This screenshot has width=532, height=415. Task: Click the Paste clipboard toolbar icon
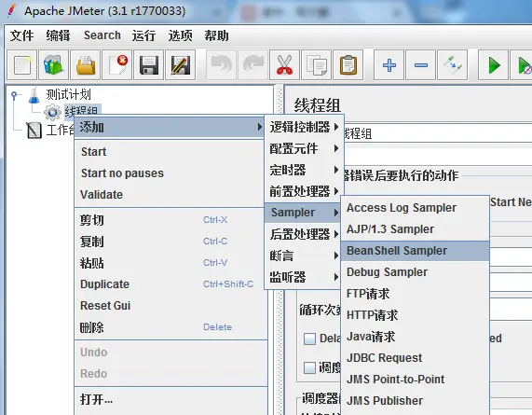[348, 65]
